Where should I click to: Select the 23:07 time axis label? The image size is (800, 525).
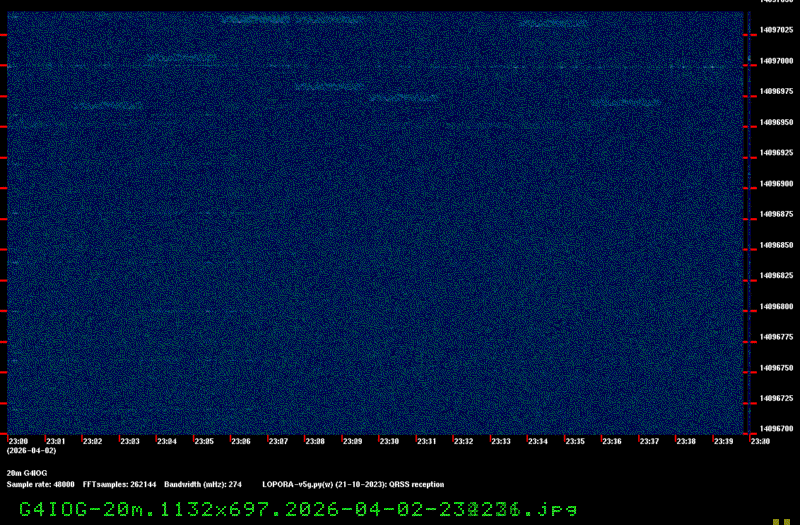click(278, 441)
